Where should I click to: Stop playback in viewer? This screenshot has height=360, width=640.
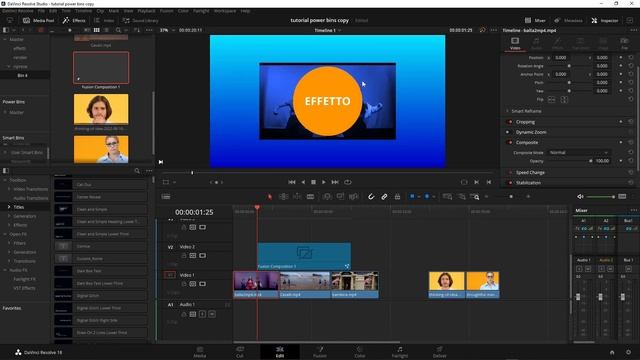[x=313, y=182]
